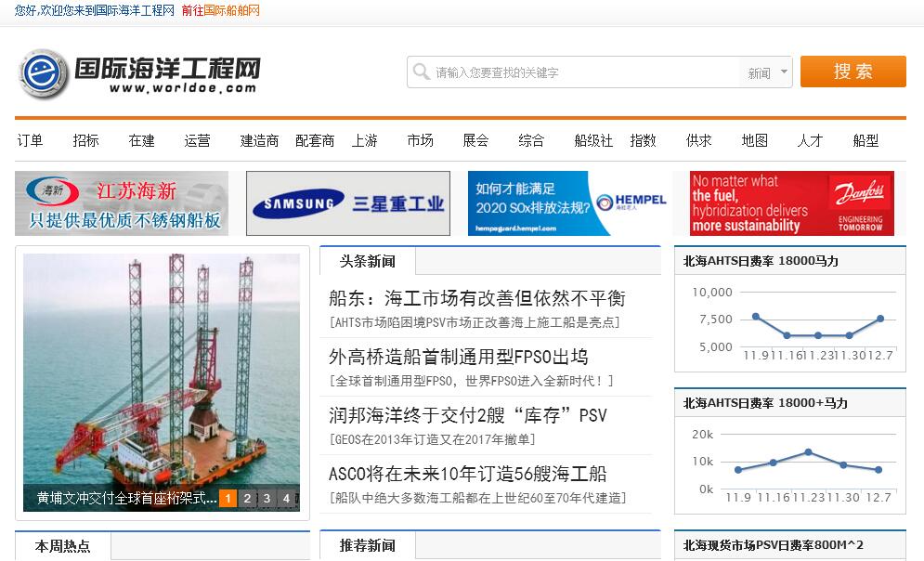
Task: Switch to slide 3 in the carousel
Action: tap(267, 499)
